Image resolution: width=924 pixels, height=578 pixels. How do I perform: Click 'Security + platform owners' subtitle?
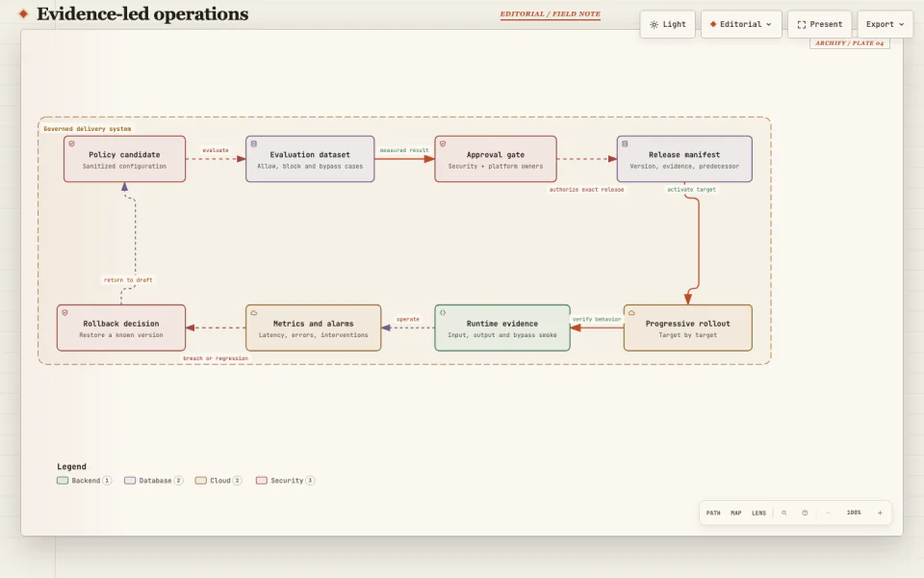(x=496, y=167)
